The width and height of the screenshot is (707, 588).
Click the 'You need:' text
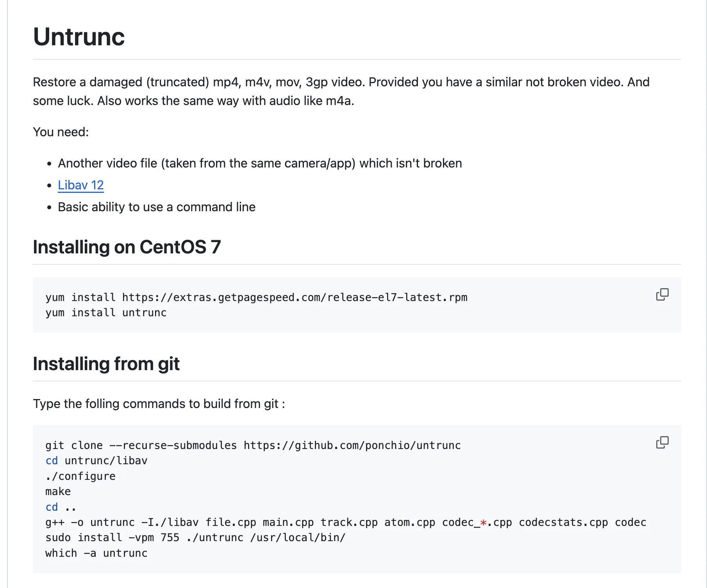click(x=61, y=132)
